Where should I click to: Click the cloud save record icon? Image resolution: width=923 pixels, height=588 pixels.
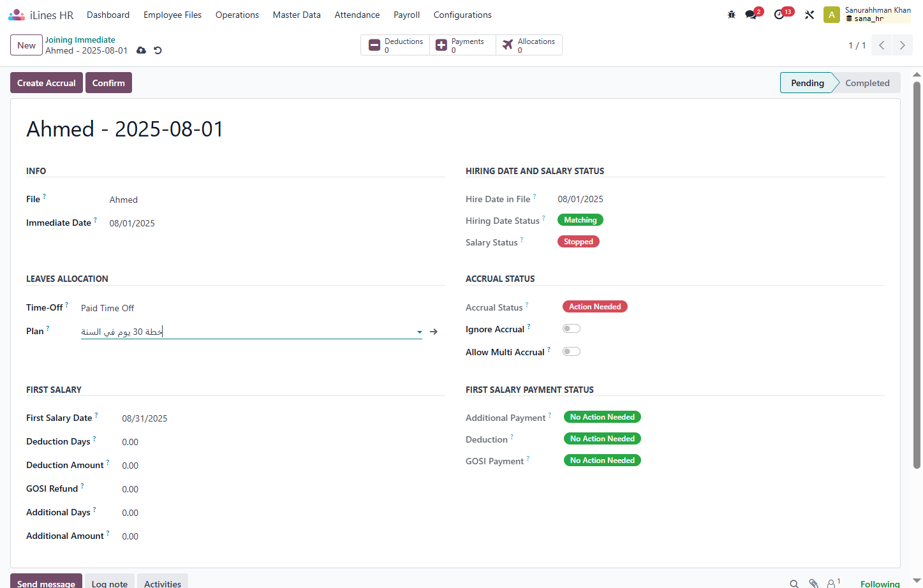(142, 50)
